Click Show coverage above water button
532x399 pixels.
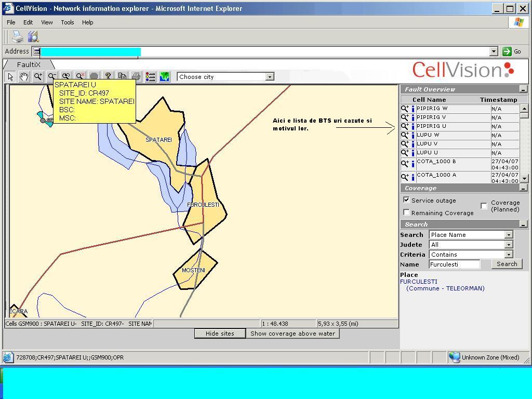coord(292,334)
